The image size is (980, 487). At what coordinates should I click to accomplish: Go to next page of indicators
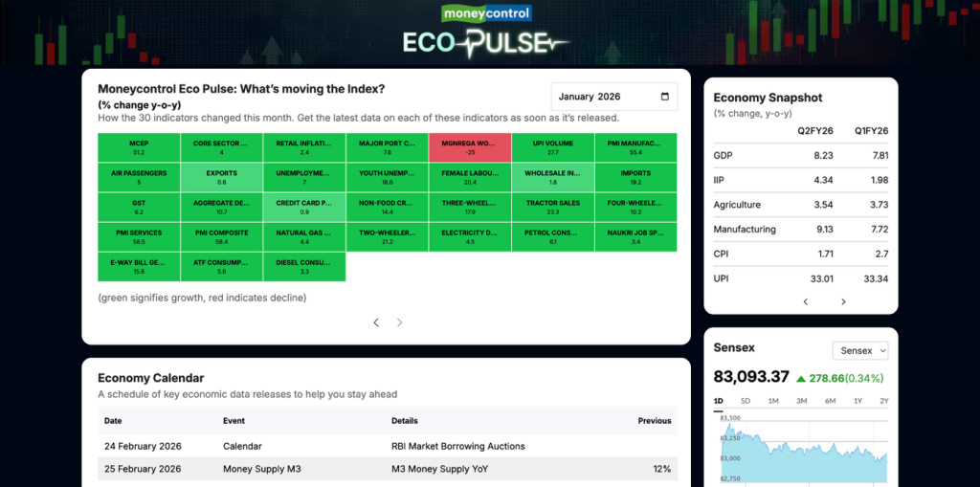coord(400,322)
